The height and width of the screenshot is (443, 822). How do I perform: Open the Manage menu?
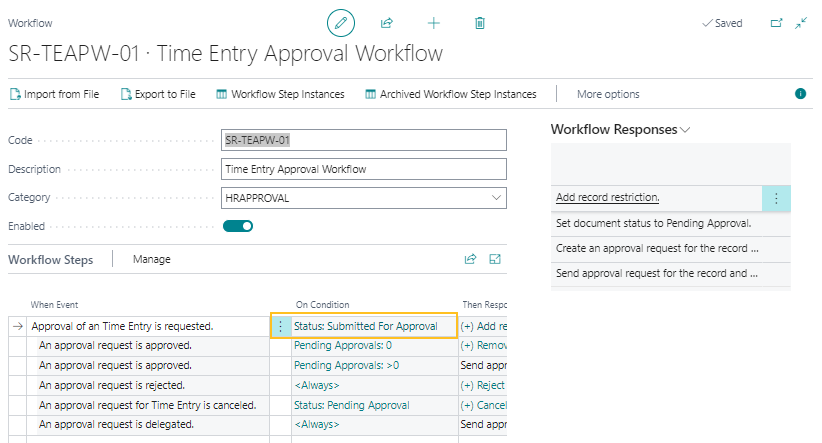tap(152, 259)
